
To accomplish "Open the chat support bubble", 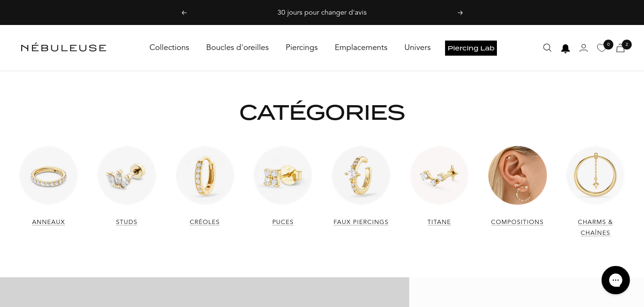I will point(616,280).
